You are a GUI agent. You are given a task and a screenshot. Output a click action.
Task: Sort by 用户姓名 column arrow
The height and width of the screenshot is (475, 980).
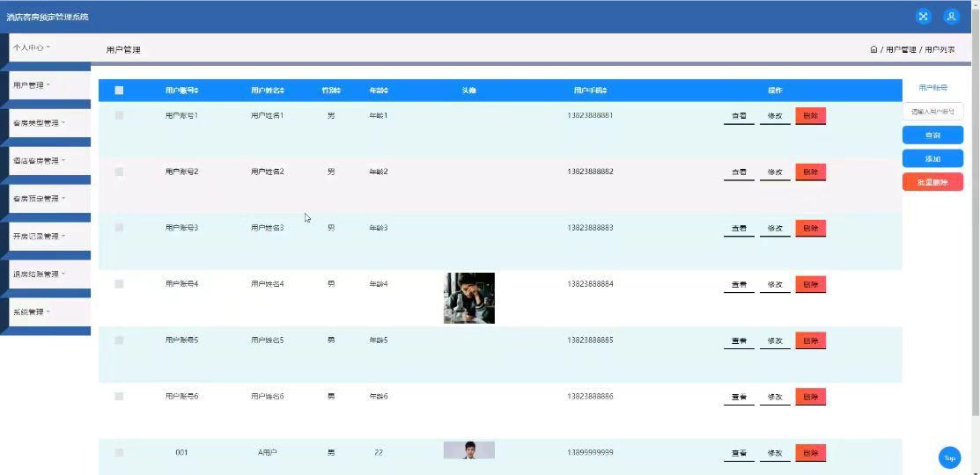coord(283,91)
